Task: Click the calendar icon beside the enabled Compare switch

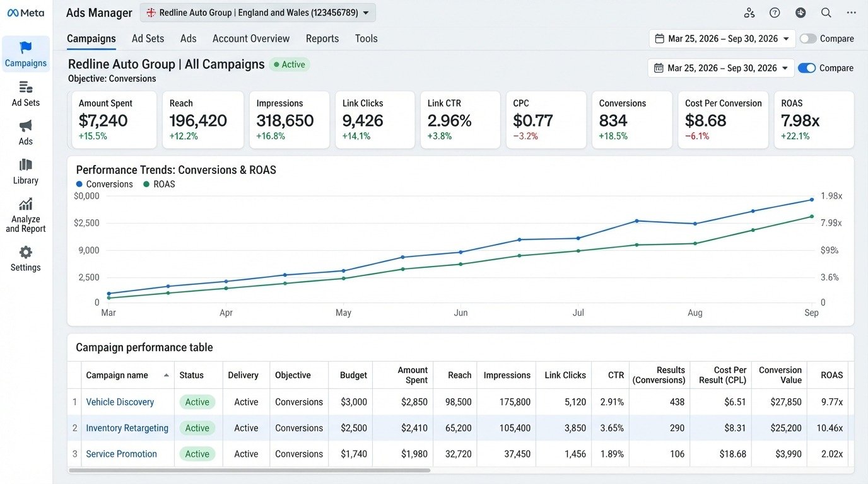Action: click(x=659, y=68)
